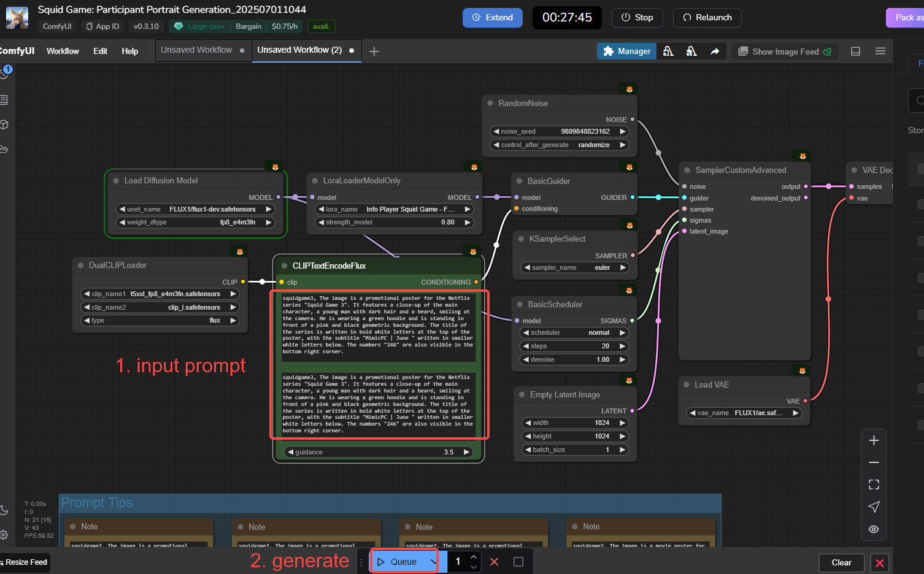Adjust the strength_model 0.80 slider
The image size is (924, 574).
click(394, 223)
